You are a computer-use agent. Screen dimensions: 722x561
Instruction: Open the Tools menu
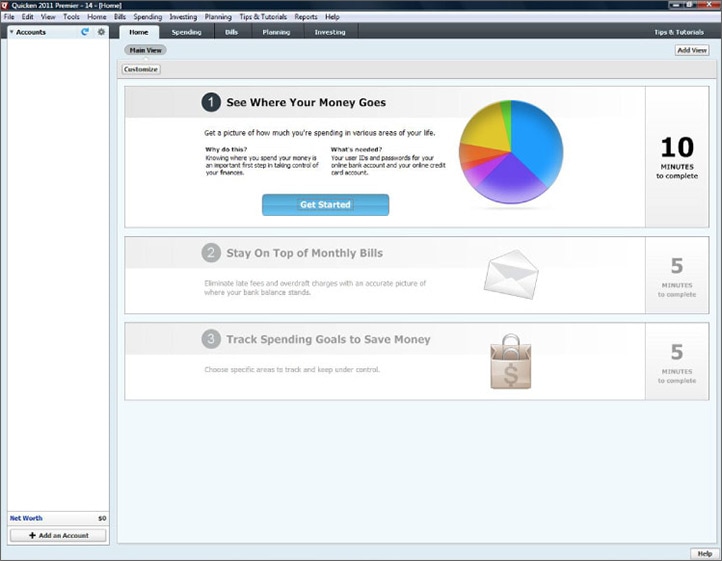[x=71, y=17]
